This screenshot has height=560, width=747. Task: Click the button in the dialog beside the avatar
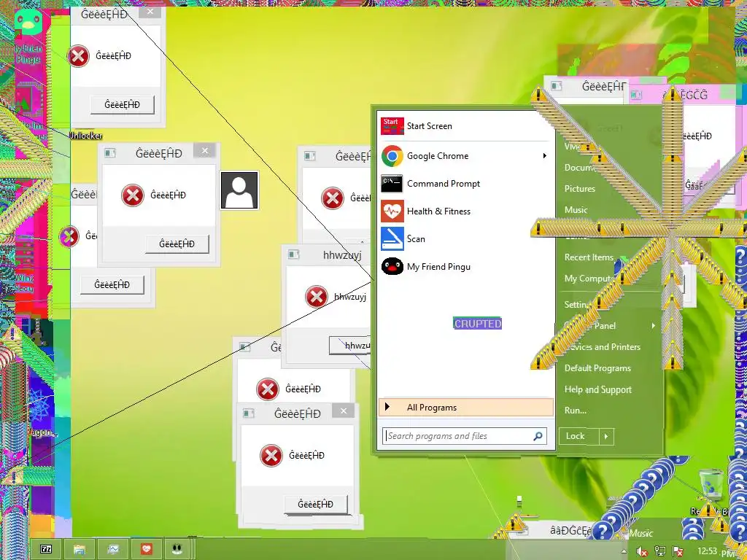[177, 244]
